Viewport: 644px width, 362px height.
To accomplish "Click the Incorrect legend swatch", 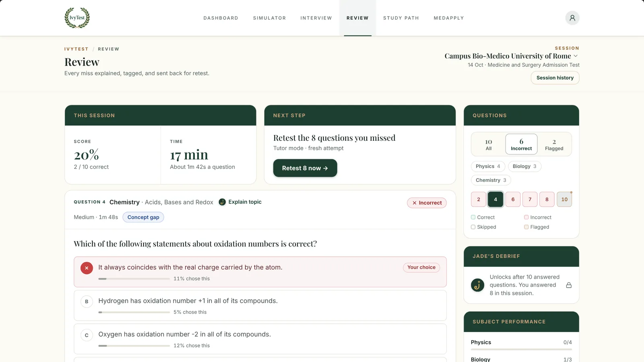I will (x=526, y=217).
